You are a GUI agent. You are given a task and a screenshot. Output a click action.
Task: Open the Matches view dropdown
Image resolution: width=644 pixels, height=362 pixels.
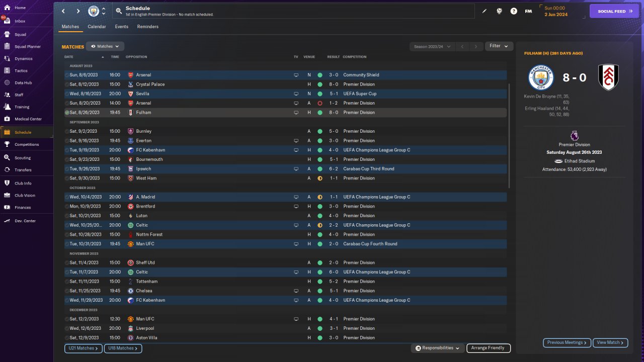coord(105,46)
